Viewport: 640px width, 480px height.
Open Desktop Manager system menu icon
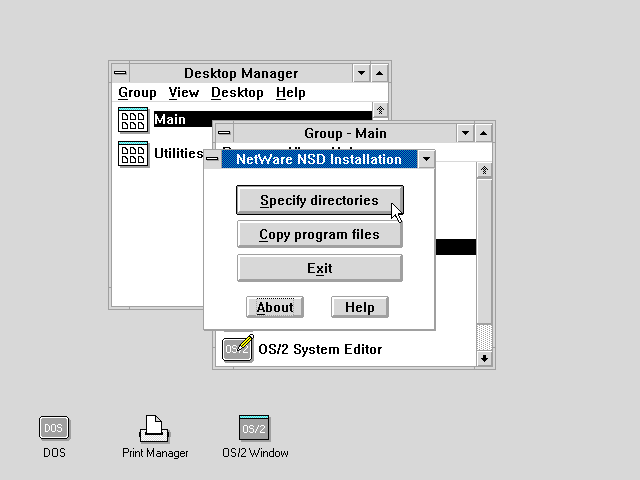tap(120, 73)
